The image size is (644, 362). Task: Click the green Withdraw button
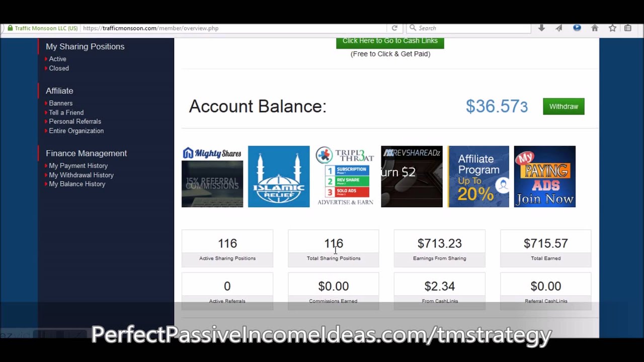click(x=563, y=107)
